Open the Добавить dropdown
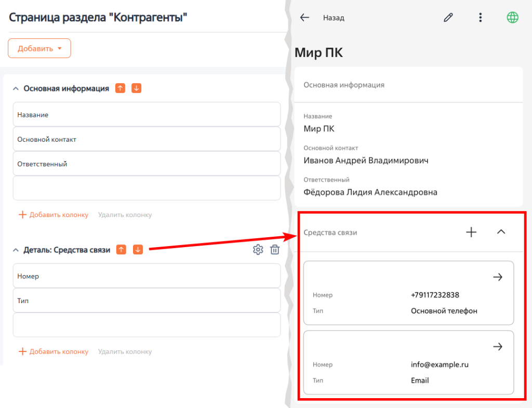 pyautogui.click(x=39, y=48)
